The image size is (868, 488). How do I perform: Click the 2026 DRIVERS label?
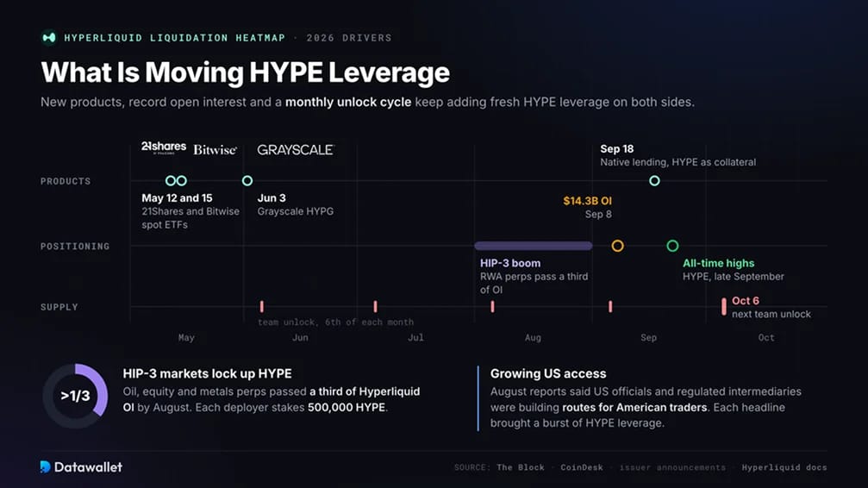click(x=349, y=38)
